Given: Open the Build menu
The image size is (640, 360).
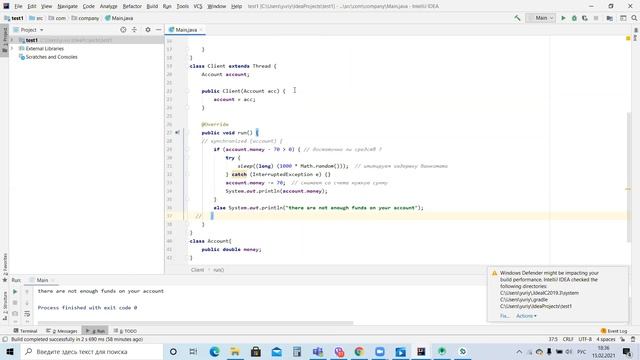Looking at the screenshot, I should (x=152, y=6).
